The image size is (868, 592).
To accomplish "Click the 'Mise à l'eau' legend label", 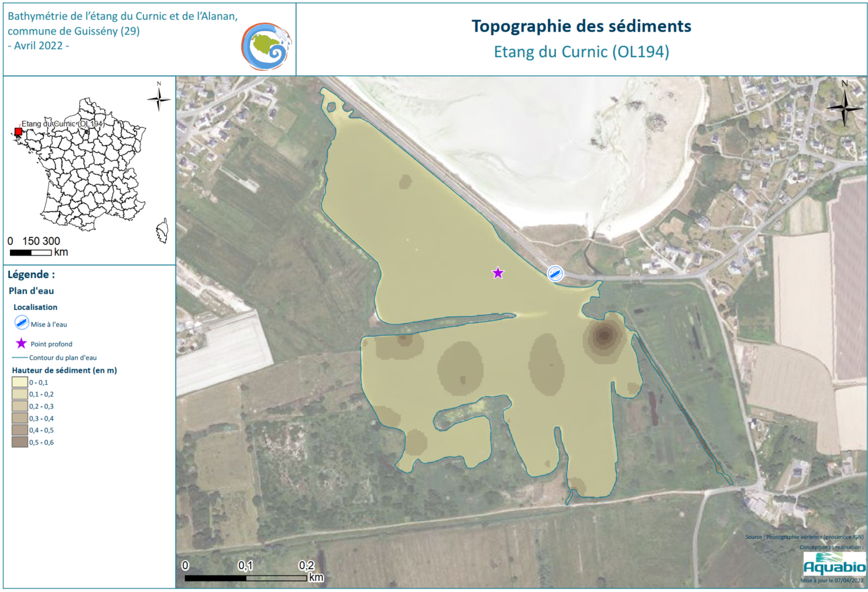I will (x=49, y=324).
